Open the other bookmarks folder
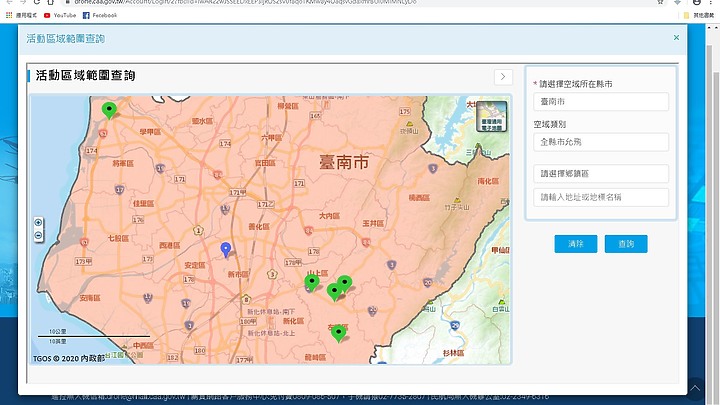The height and width of the screenshot is (405, 720). pos(699,15)
